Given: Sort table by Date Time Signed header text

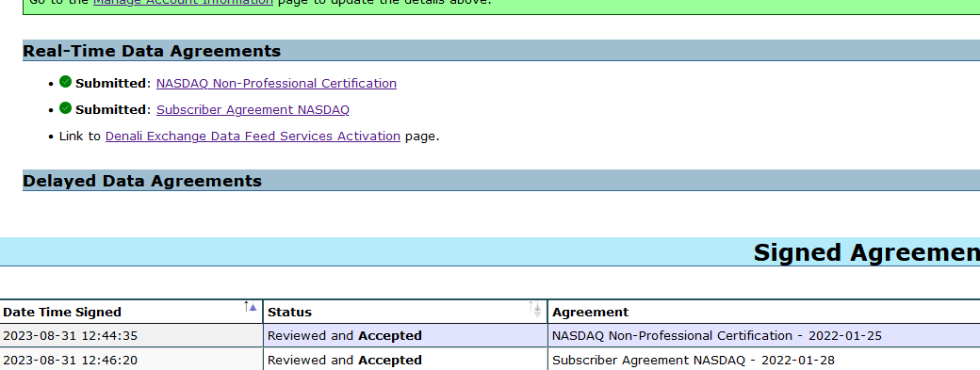Looking at the screenshot, I should [62, 312].
